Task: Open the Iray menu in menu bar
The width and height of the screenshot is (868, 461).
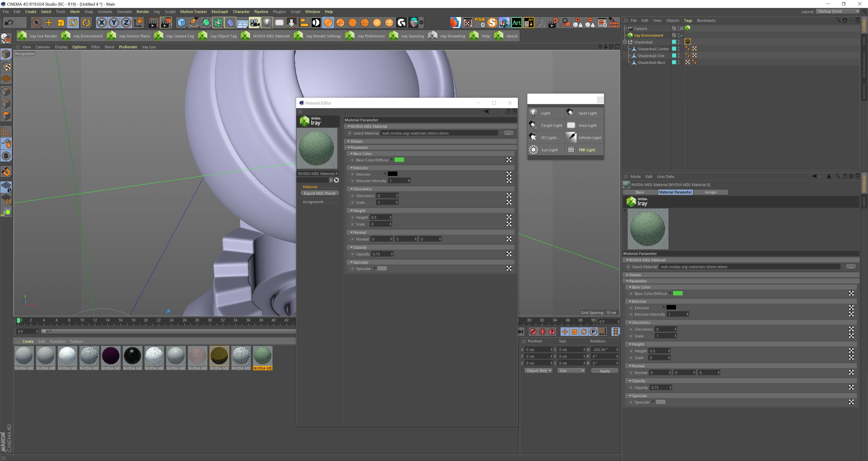Action: (x=157, y=12)
